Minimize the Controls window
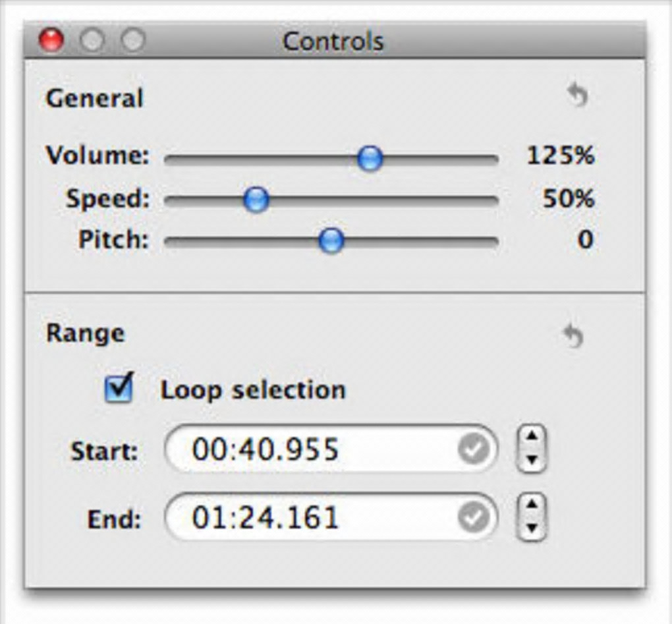The height and width of the screenshot is (624, 672). coord(92,41)
